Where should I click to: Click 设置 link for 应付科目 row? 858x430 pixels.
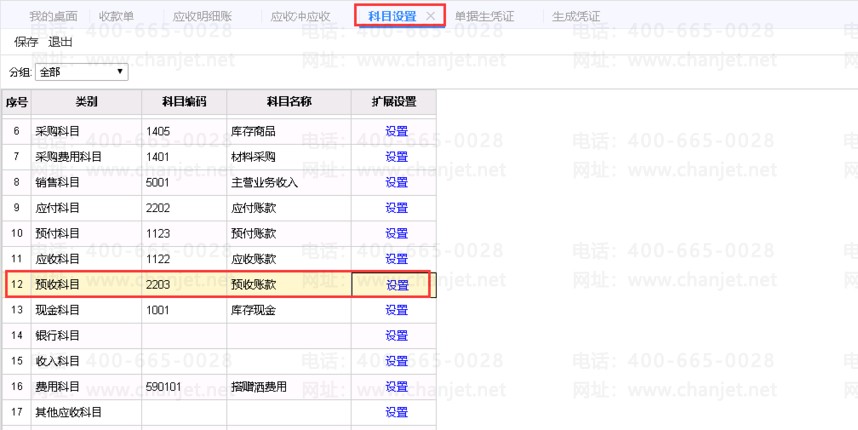[397, 208]
